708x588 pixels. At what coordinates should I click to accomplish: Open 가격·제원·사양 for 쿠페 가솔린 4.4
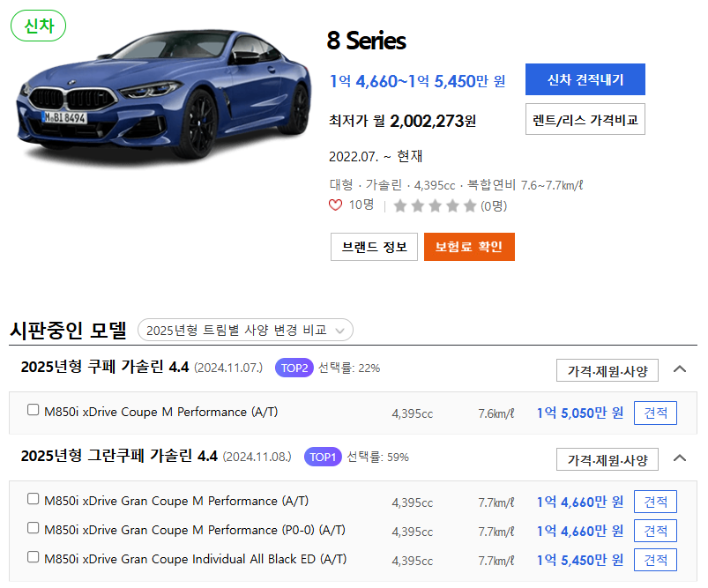tap(607, 371)
